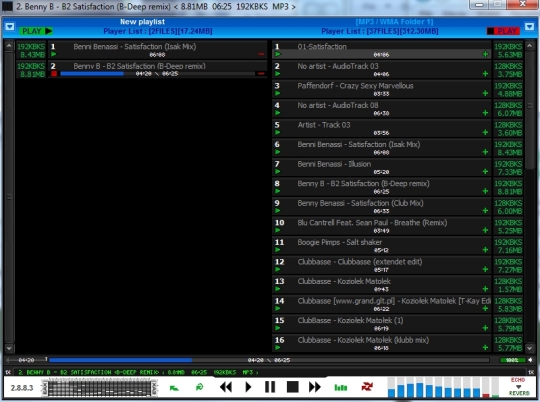The image size is (540, 402).
Task: Click red PLAY button of MP3/WMA Folder
Action: 503,31
